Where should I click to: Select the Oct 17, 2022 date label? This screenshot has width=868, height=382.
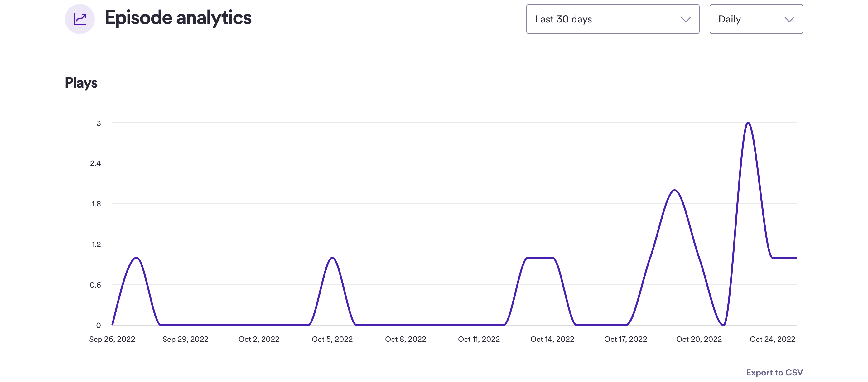click(625, 339)
